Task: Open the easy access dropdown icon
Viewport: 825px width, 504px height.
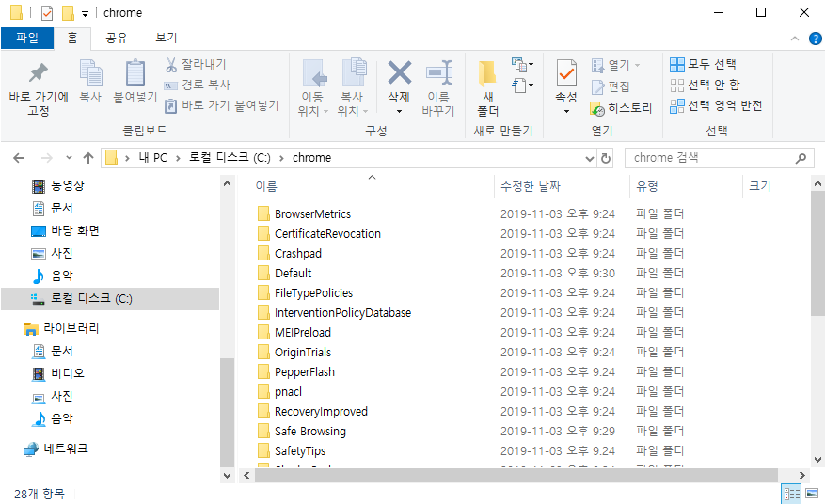Action: coord(522,86)
